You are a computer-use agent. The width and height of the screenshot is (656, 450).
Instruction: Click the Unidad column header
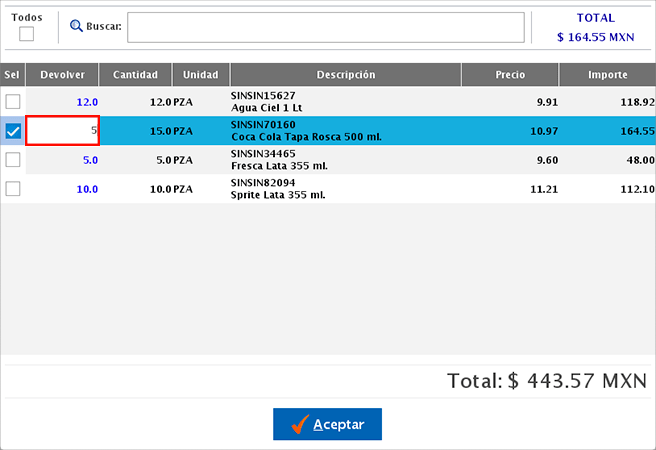201,75
